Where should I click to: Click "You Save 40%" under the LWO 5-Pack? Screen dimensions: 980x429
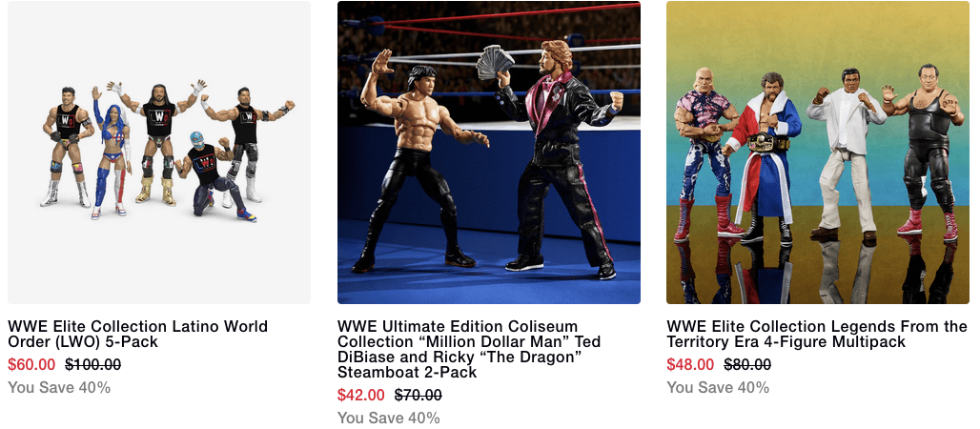[59, 387]
